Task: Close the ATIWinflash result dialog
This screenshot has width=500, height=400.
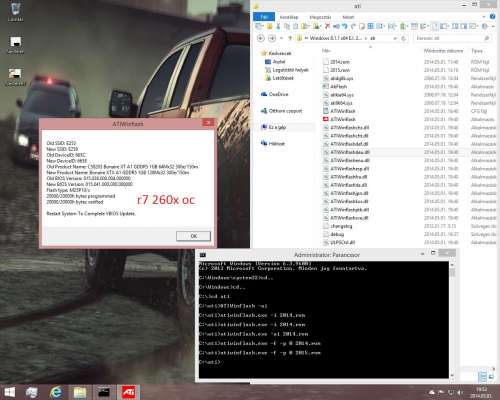Action: (208, 123)
